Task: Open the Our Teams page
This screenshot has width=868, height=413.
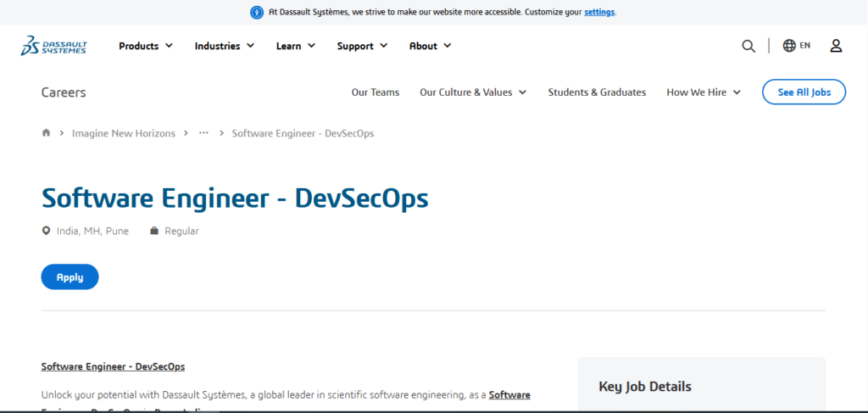Action: point(376,92)
